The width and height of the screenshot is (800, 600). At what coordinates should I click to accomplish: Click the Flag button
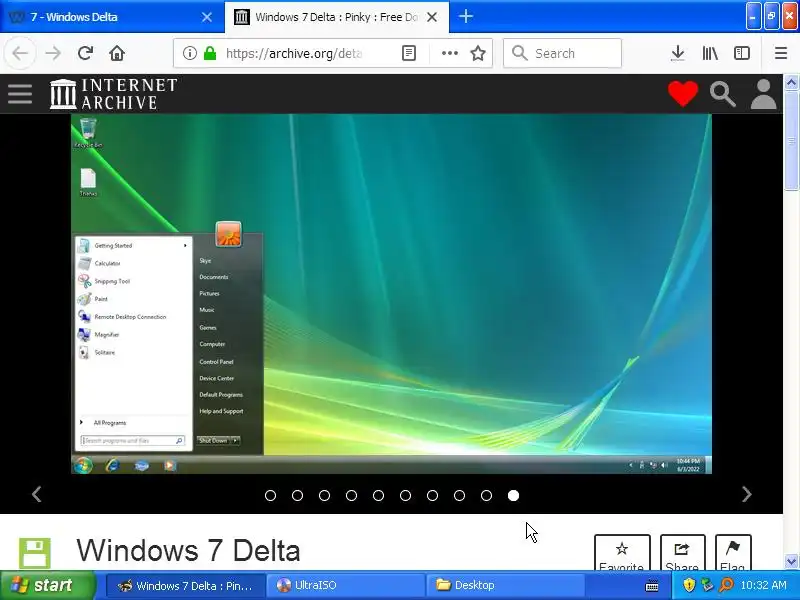[x=733, y=553]
